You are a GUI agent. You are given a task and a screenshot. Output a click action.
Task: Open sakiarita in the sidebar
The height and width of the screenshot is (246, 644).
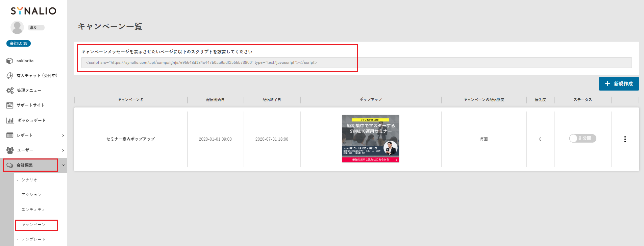25,61
